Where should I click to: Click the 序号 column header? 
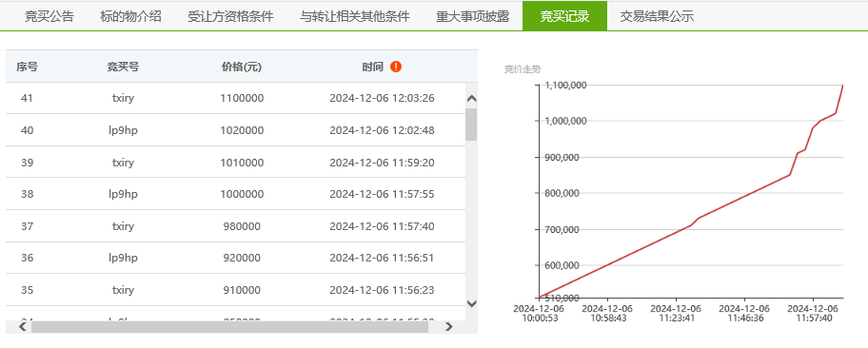tap(27, 67)
